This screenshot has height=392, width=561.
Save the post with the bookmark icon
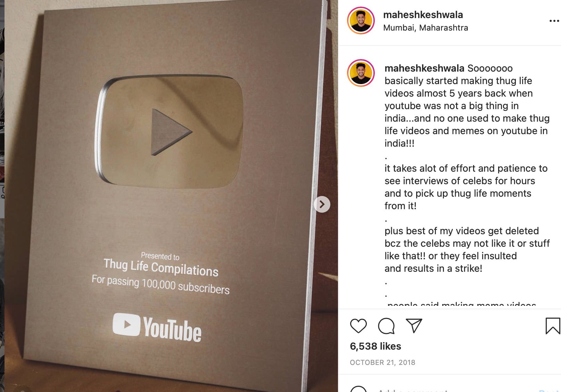(553, 326)
